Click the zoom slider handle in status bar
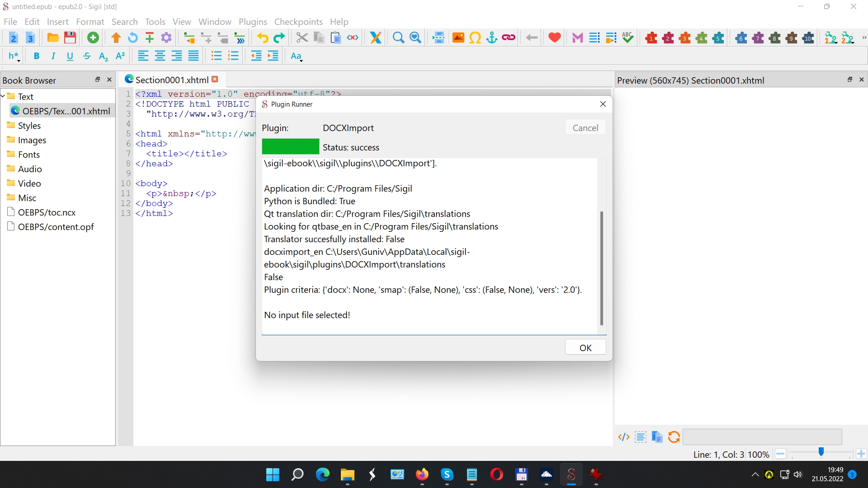The height and width of the screenshot is (488, 868). (x=821, y=452)
